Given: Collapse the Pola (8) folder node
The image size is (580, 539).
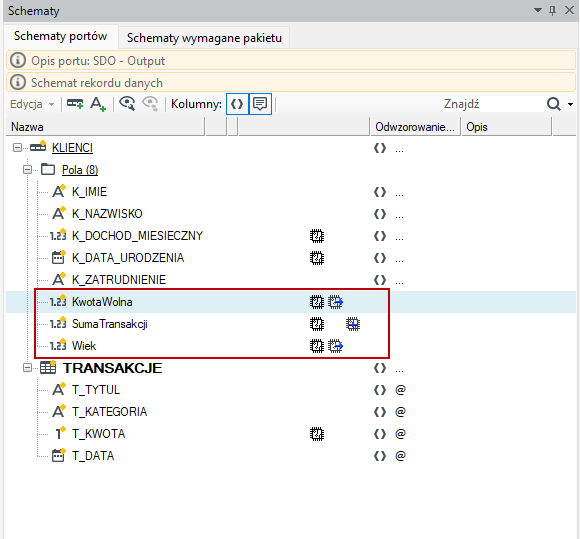Looking at the screenshot, I should pos(27,170).
